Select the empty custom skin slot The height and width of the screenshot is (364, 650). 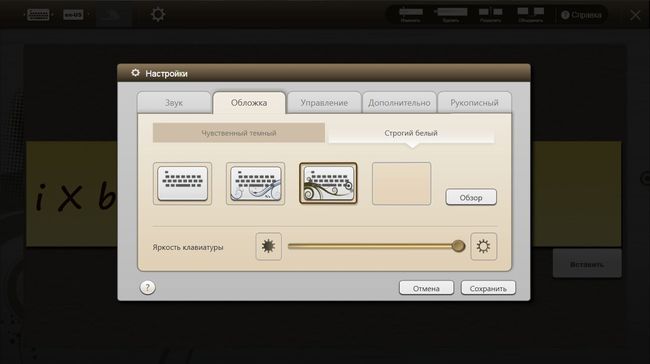pos(401,184)
